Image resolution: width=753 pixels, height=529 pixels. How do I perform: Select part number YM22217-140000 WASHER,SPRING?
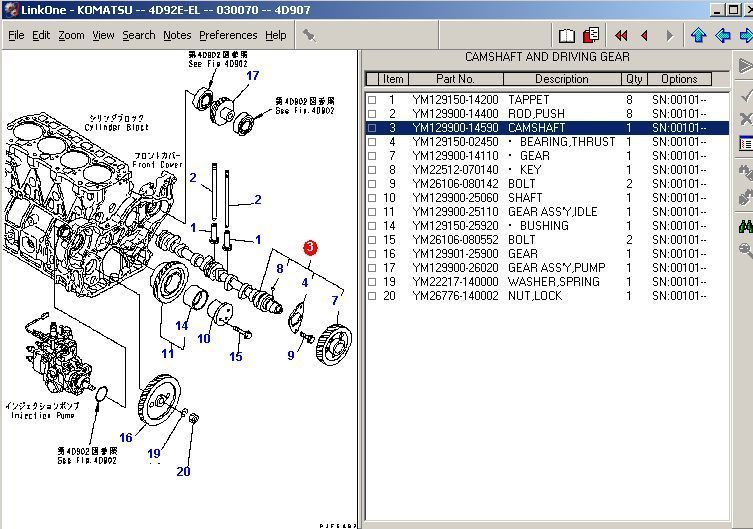click(547, 282)
